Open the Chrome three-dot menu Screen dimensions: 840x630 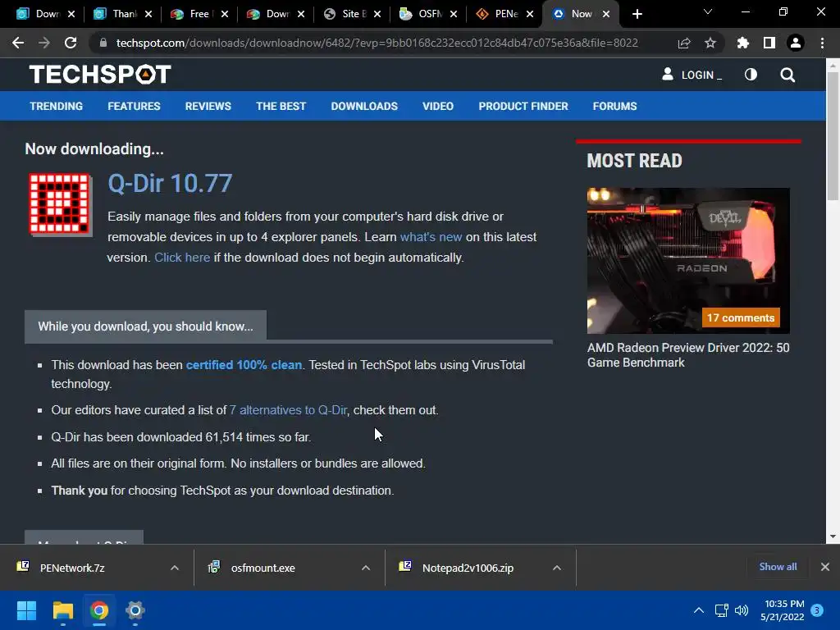(822, 43)
